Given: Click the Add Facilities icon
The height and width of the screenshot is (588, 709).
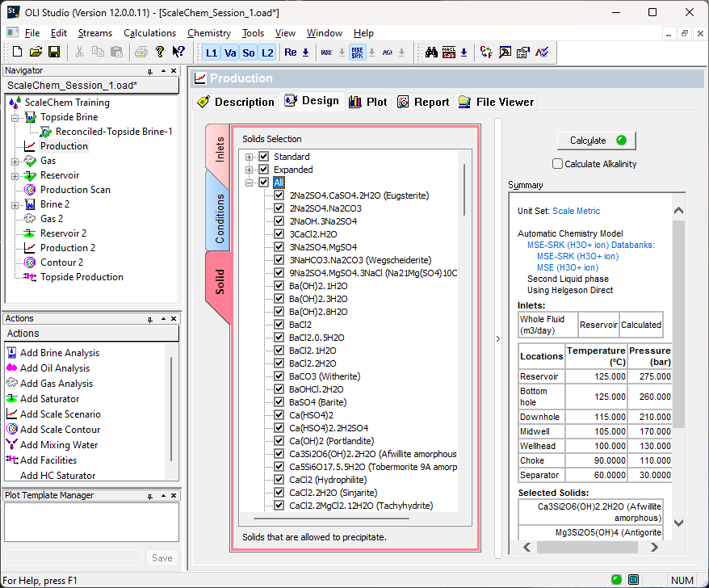Looking at the screenshot, I should pos(12,460).
